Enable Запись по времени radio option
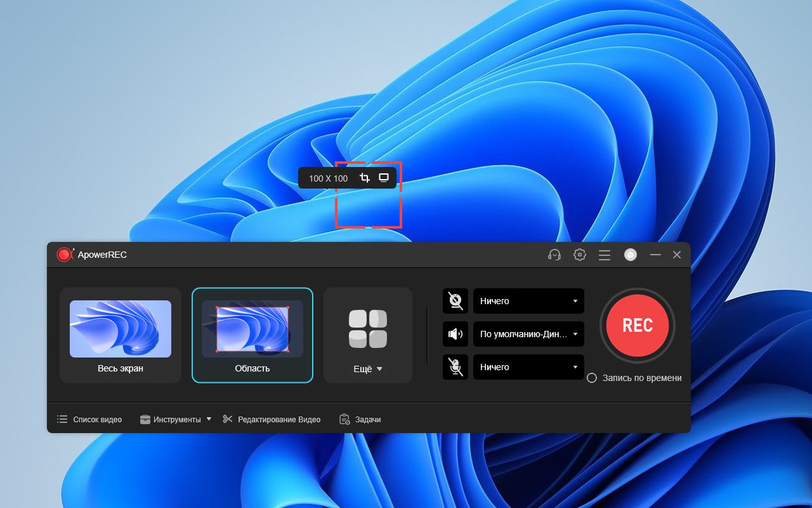This screenshot has width=812, height=508. (592, 378)
